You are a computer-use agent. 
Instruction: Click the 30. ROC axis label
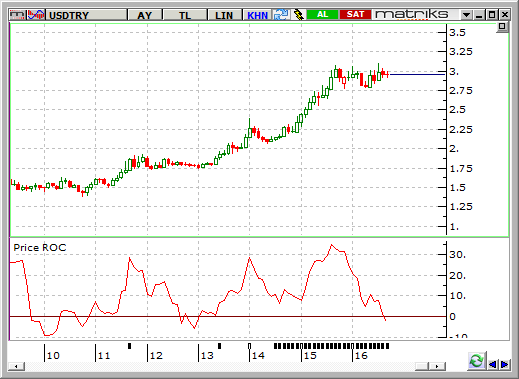[458, 255]
